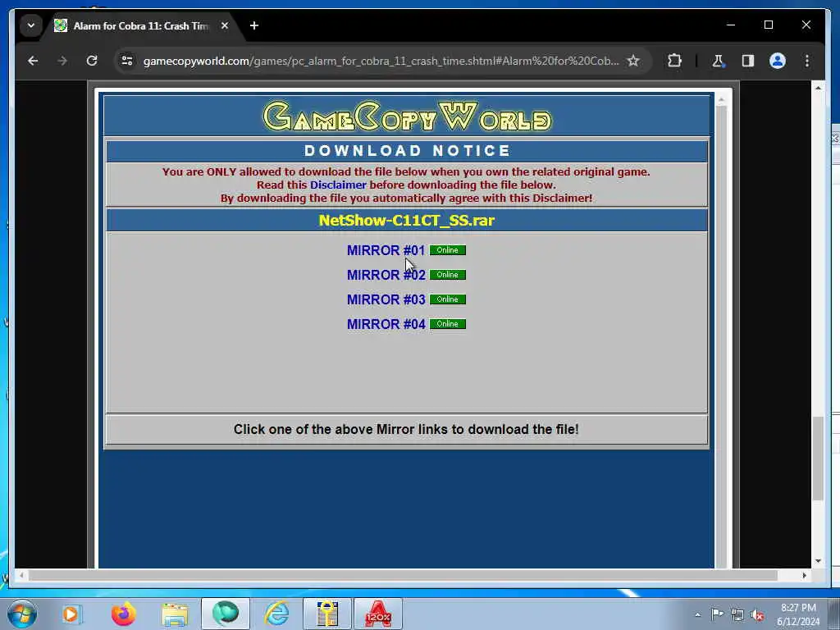Screen dimensions: 840x630
Task: Click page vertical scrollbar down arrow
Action: pyautogui.click(x=818, y=561)
